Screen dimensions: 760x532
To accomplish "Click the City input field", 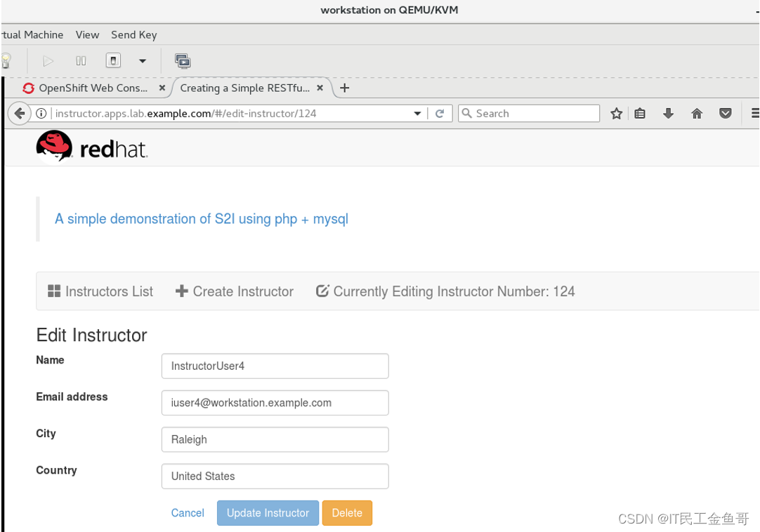I will pos(275,439).
